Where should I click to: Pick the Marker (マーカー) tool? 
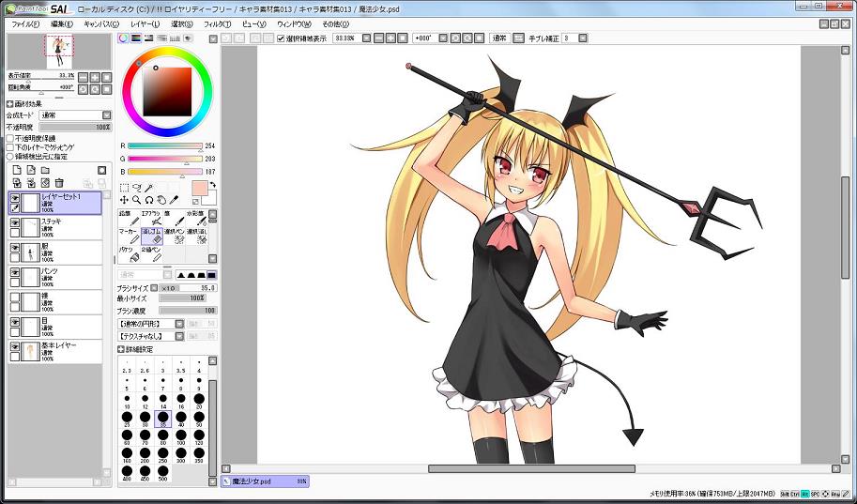pos(128,235)
